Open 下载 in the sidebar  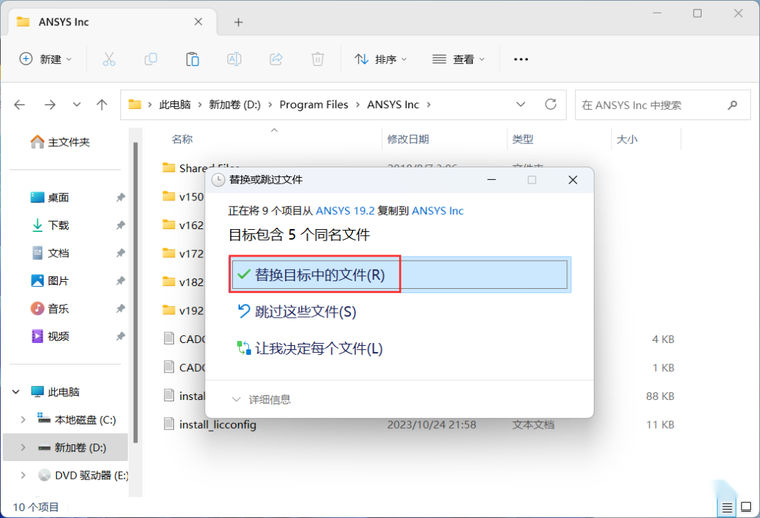tap(50, 225)
